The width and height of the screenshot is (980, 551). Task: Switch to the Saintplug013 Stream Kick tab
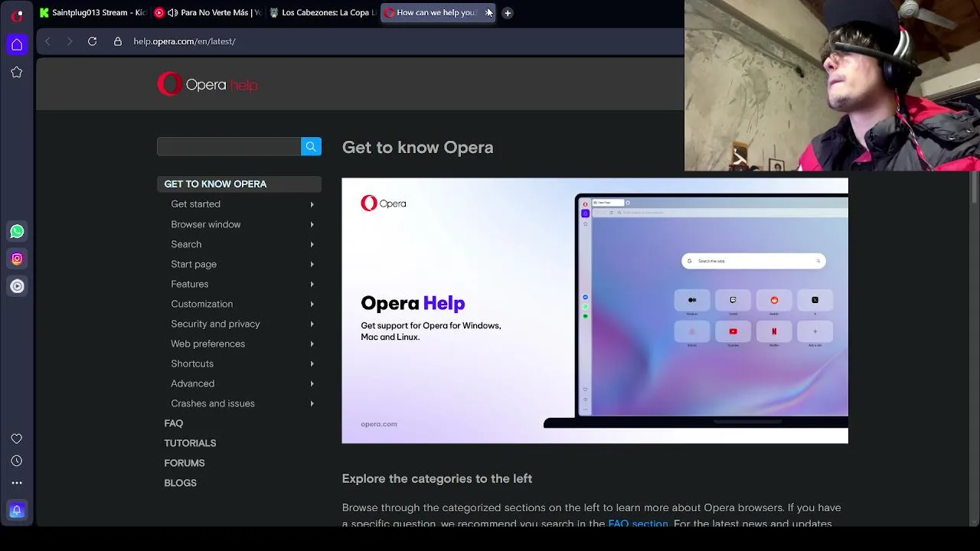(x=93, y=12)
